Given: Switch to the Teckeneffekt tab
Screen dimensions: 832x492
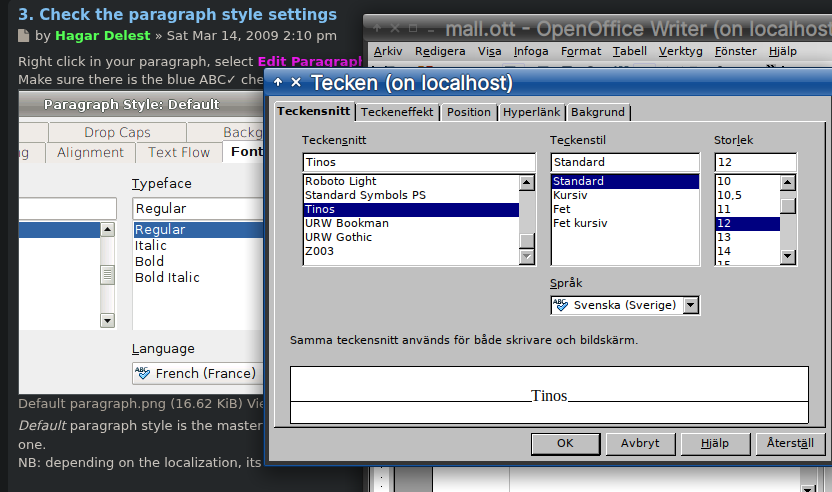Looking at the screenshot, I should [397, 112].
